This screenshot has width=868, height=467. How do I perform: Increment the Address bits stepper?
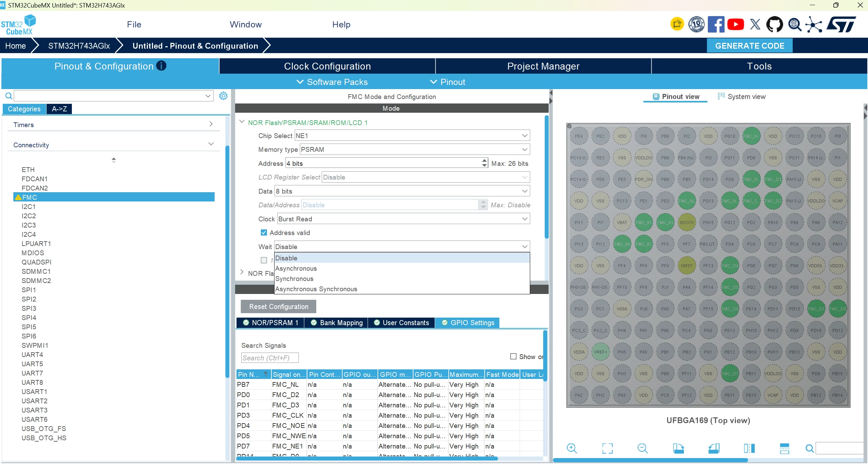tap(484, 161)
